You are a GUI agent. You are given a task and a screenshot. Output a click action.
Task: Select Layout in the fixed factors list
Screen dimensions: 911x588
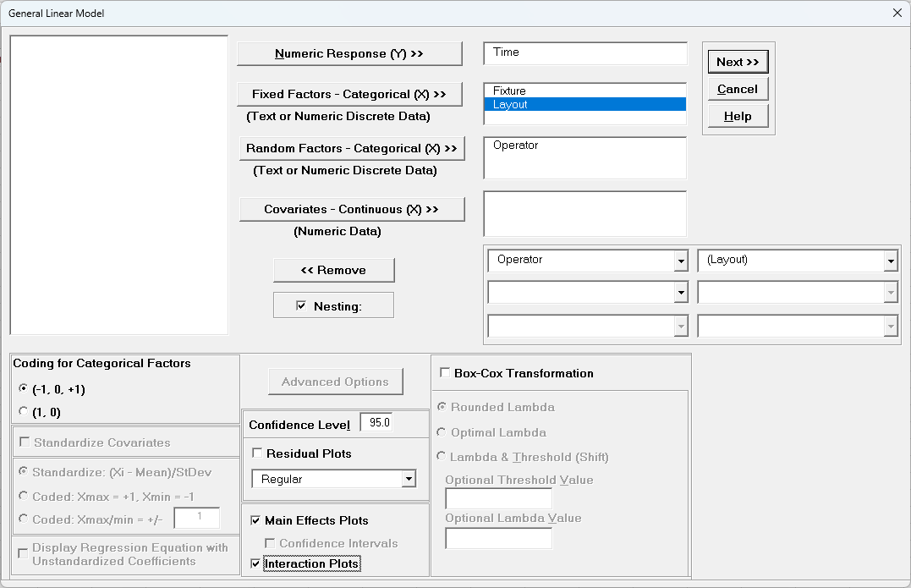(x=584, y=104)
